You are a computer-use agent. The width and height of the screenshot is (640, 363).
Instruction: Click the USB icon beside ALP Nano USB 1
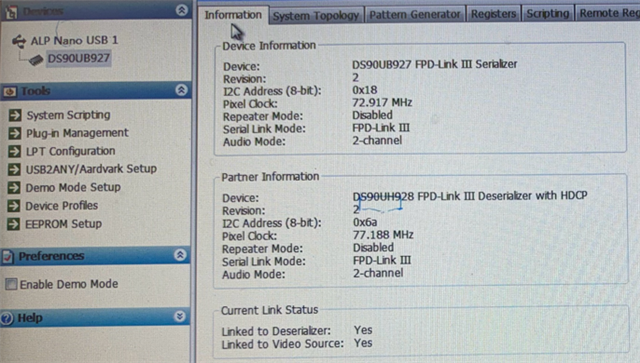tap(19, 41)
